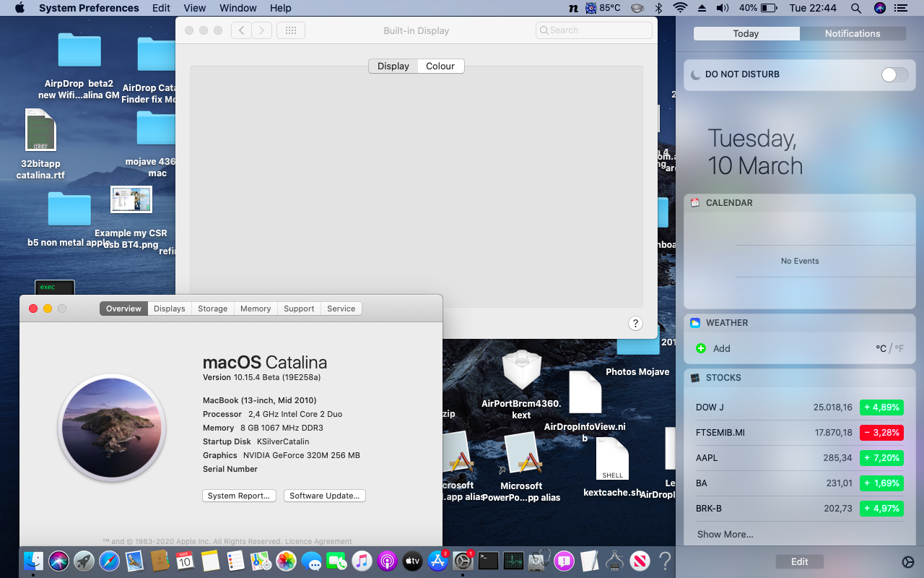This screenshot has width=924, height=578.
Task: Toggle the Do Not Disturb switch
Action: [895, 74]
